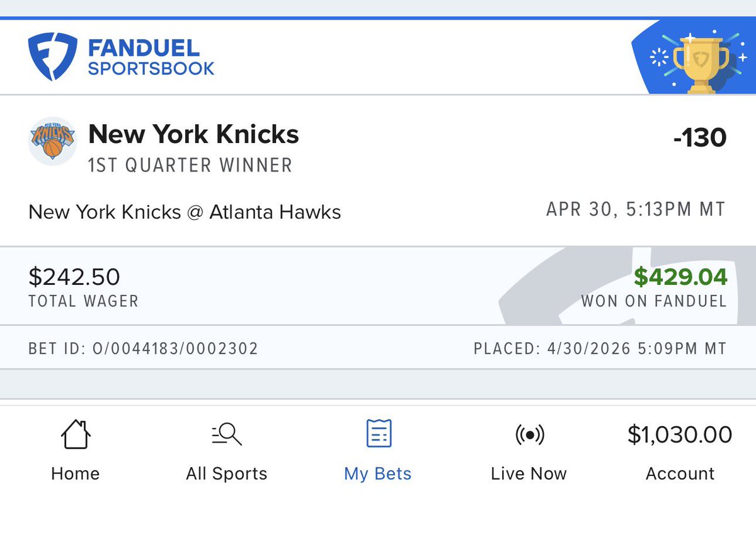Tap the Home house icon
The width and height of the screenshot is (756, 544).
tap(76, 435)
